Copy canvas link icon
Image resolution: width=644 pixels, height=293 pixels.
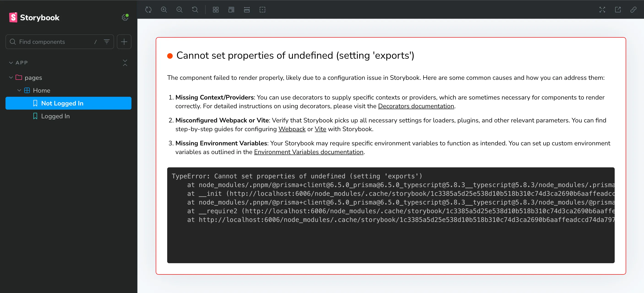coord(633,10)
